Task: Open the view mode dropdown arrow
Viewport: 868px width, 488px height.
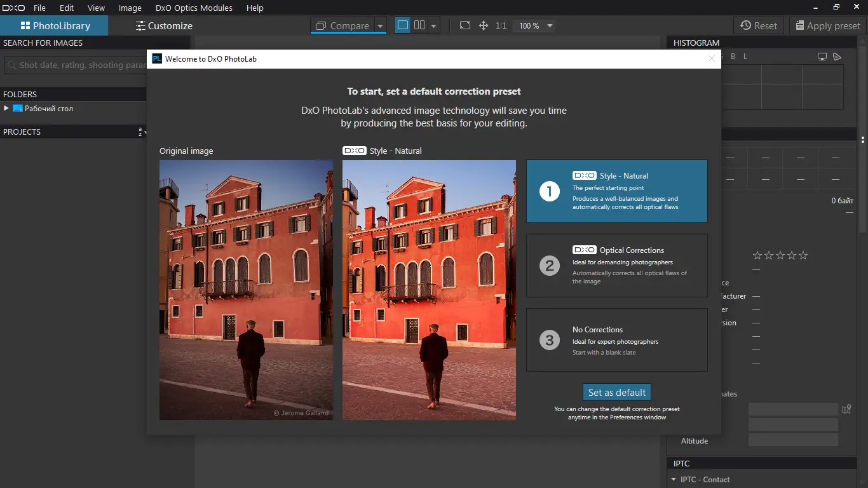Action: tap(434, 26)
